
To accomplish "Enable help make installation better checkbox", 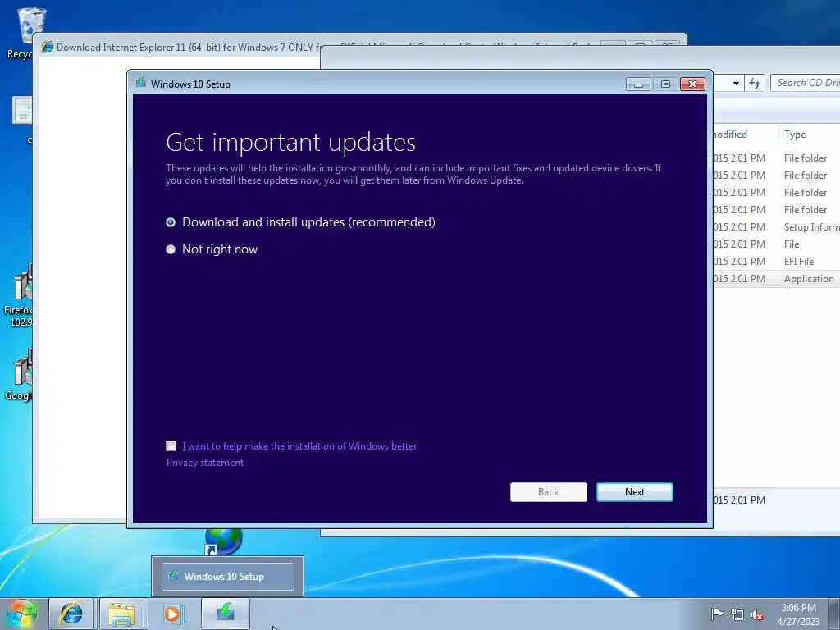I will click(x=171, y=445).
